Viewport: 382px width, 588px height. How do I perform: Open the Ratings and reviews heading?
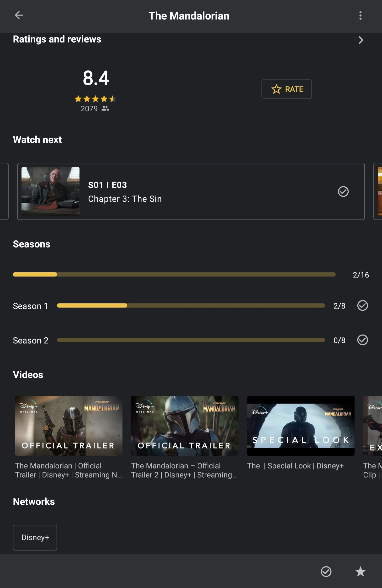pyautogui.click(x=57, y=39)
